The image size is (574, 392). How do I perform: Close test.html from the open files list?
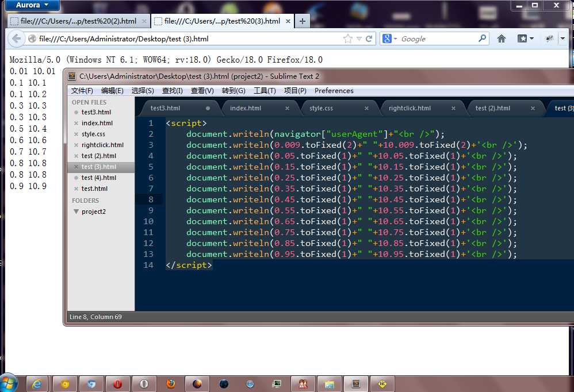(x=76, y=189)
